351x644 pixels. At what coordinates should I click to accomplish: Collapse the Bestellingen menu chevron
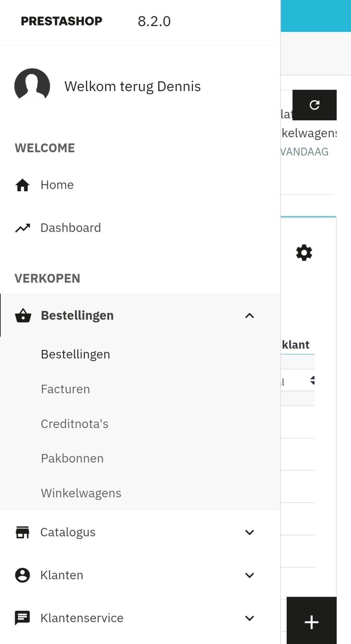tap(249, 316)
